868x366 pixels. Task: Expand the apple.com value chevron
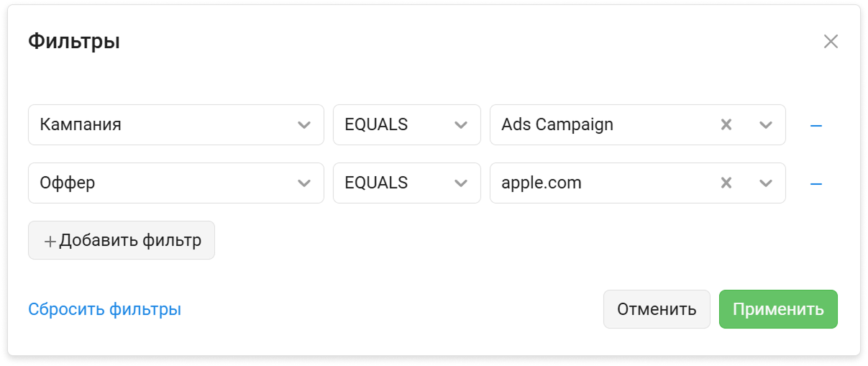(x=765, y=183)
